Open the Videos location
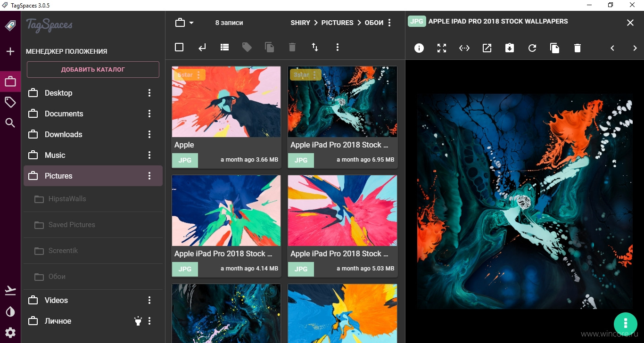This screenshot has width=644, height=343. click(x=93, y=300)
